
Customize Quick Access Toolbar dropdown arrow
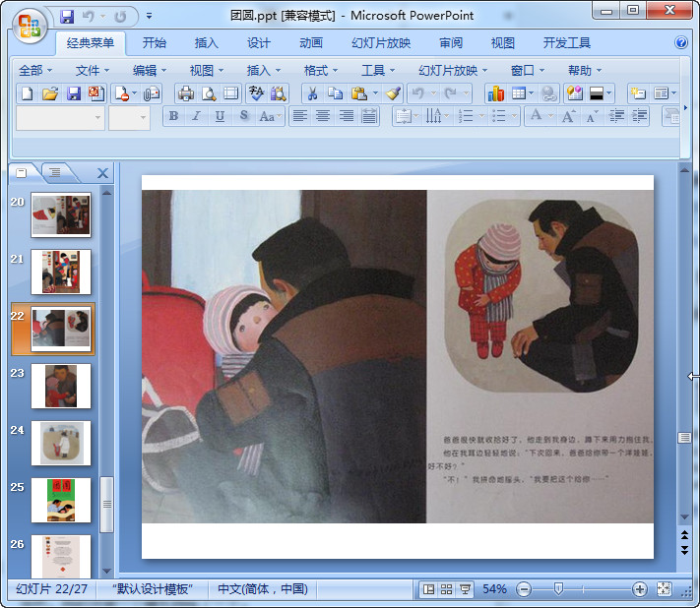point(149,17)
